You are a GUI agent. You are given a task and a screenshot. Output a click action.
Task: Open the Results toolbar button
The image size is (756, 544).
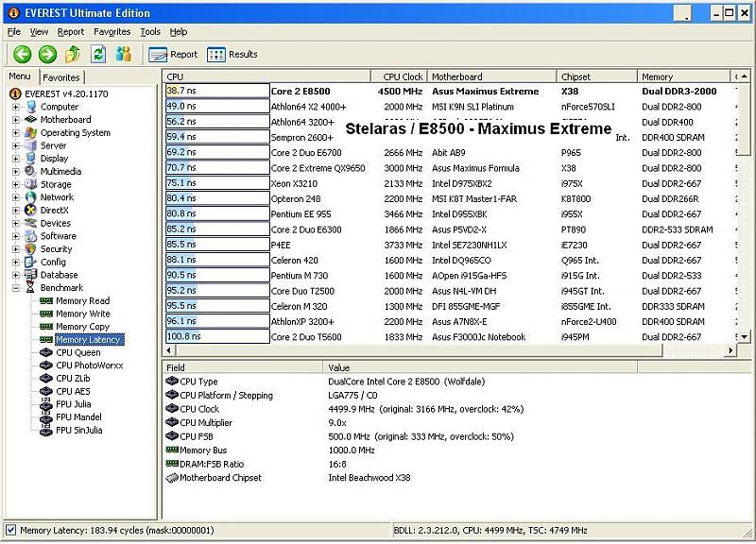[232, 55]
